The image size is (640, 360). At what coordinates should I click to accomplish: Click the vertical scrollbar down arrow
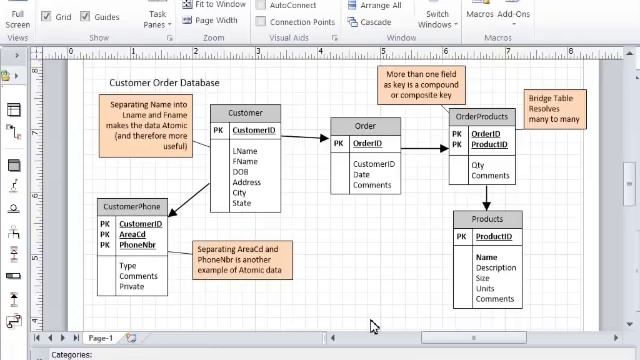click(x=630, y=324)
